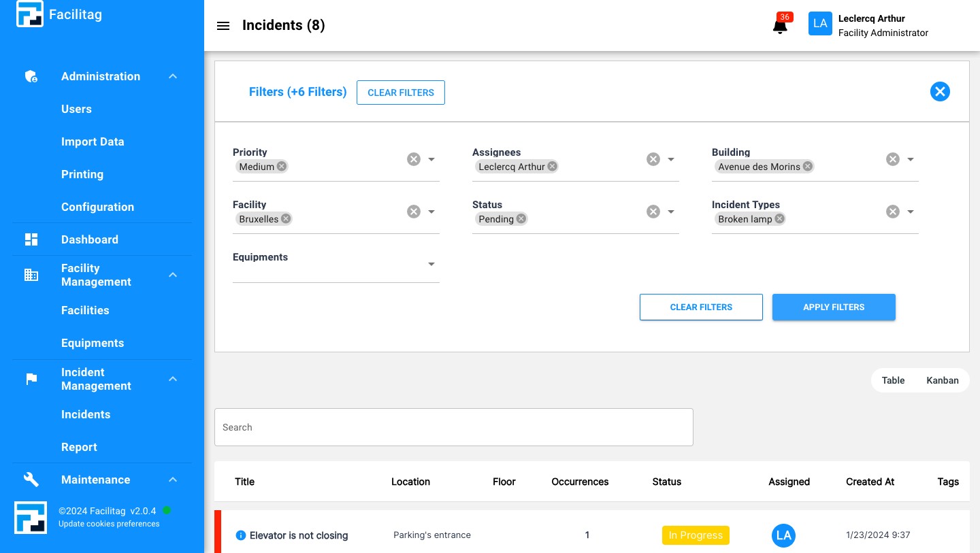Click info icon beside Elevator incident

click(x=240, y=535)
